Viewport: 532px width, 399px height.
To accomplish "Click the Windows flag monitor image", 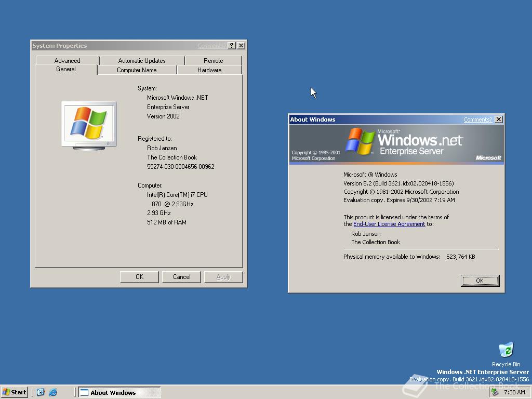I will 89,126.
